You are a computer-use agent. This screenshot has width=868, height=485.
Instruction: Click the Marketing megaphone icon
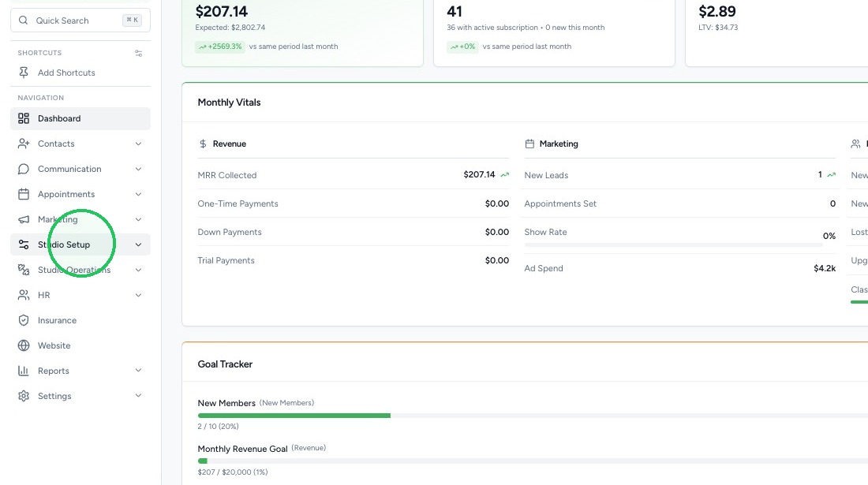pyautogui.click(x=23, y=219)
